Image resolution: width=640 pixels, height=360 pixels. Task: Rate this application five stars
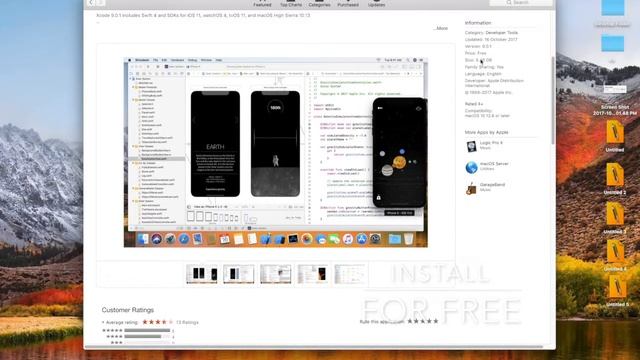tap(436, 321)
